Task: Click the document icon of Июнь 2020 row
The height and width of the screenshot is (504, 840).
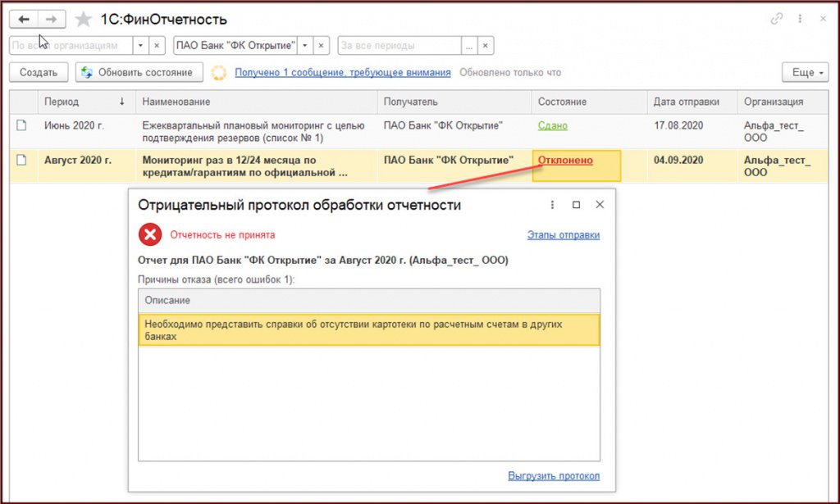Action: [x=23, y=125]
